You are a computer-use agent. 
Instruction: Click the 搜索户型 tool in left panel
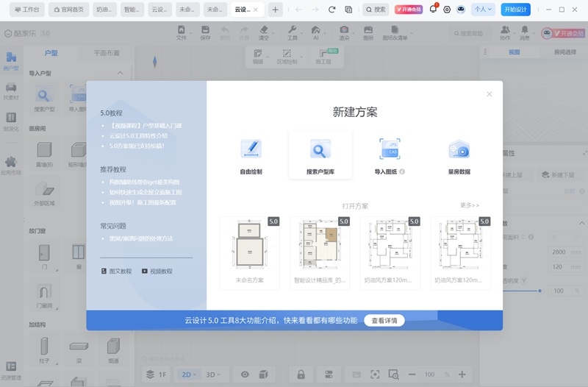[x=44, y=99]
